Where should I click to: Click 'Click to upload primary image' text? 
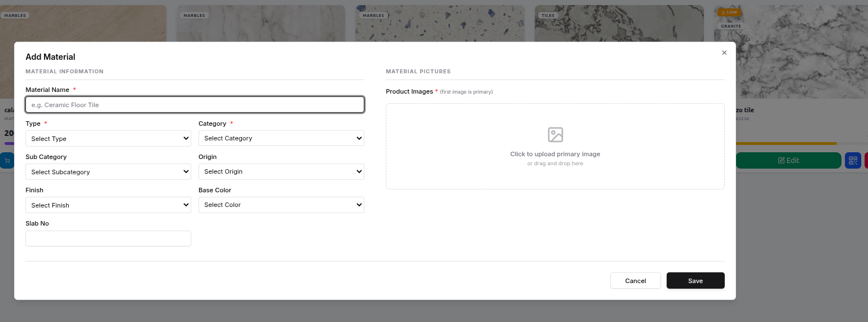click(555, 154)
